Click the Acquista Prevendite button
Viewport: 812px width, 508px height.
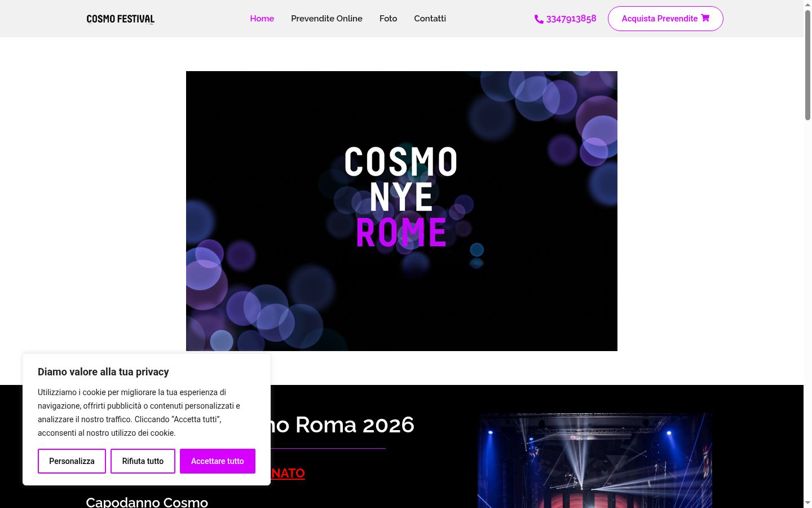pyautogui.click(x=665, y=19)
